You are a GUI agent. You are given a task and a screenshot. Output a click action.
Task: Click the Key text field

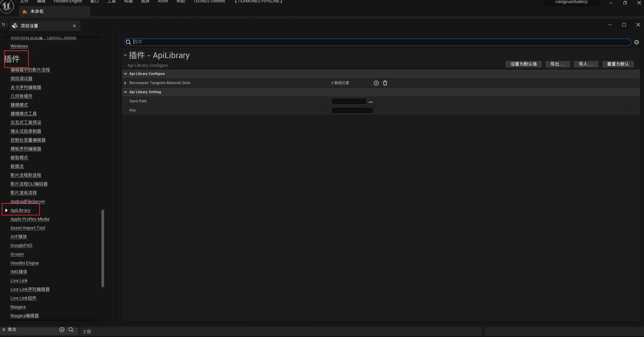click(352, 110)
